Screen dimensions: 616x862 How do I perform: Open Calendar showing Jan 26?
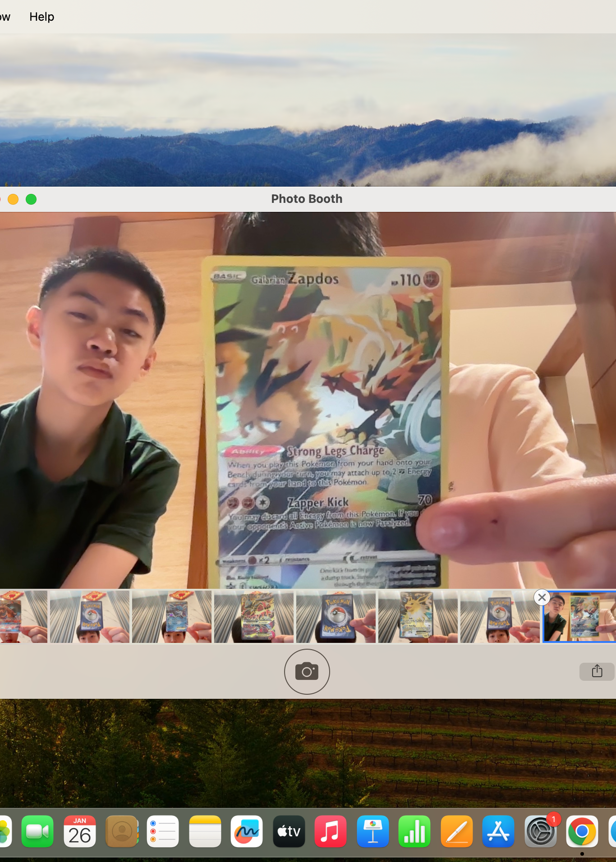(80, 831)
